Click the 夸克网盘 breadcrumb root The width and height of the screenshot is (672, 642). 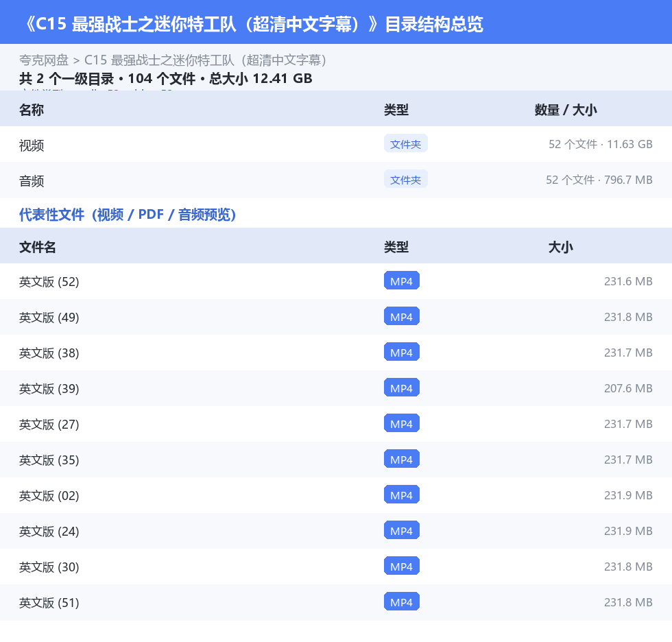pyautogui.click(x=44, y=60)
